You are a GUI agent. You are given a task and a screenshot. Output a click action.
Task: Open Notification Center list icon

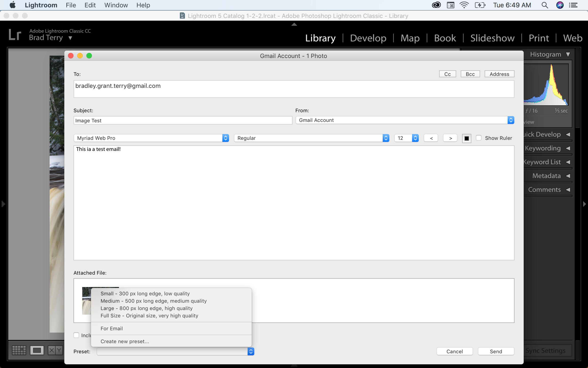573,5
